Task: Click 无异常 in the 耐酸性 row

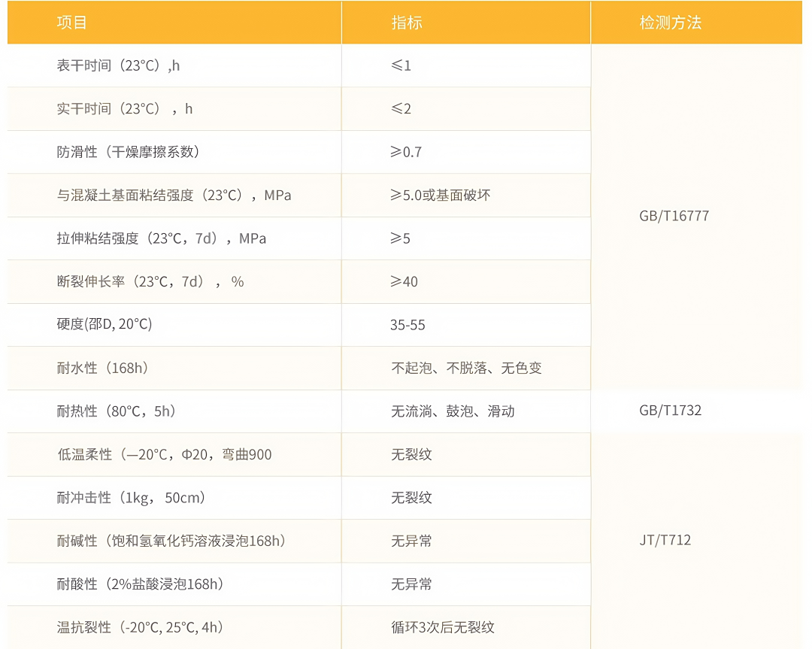Action: pyautogui.click(x=411, y=584)
